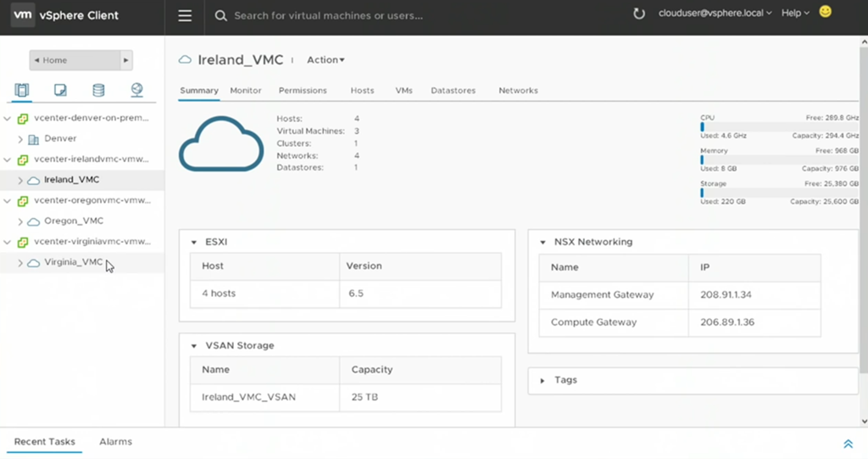868x459 pixels.
Task: Click the Oregon_VMC cloud icon
Action: point(33,221)
